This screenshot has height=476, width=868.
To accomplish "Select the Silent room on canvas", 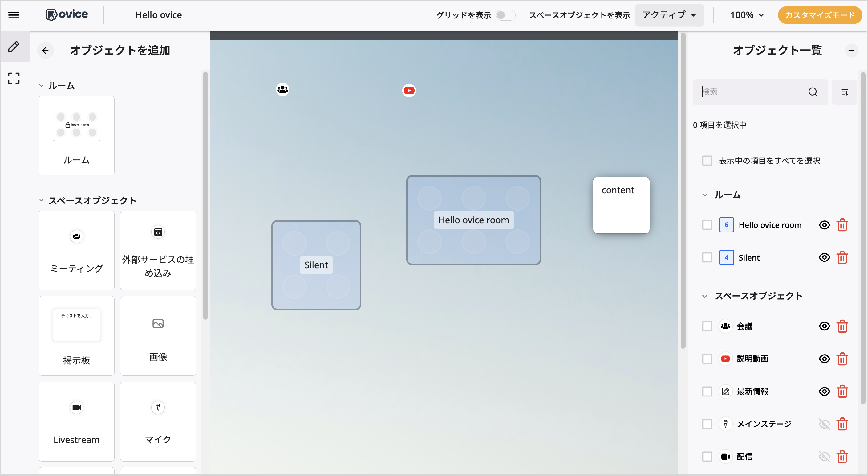I will tap(316, 265).
